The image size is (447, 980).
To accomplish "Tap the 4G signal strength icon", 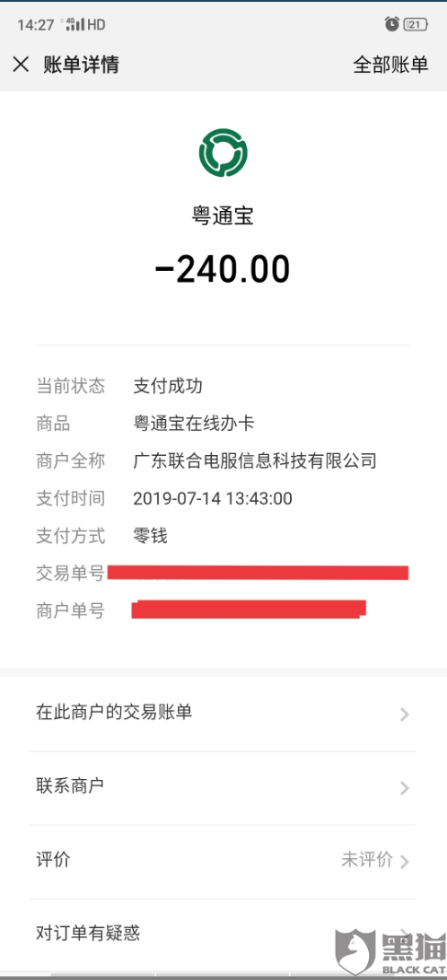I will pyautogui.click(x=75, y=25).
